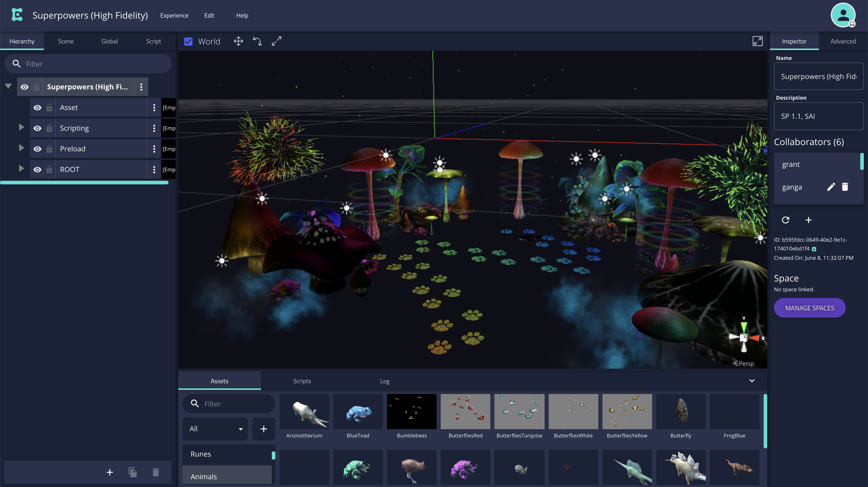This screenshot has width=868, height=487.
Task: Refresh the collaborators list
Action: point(785,220)
